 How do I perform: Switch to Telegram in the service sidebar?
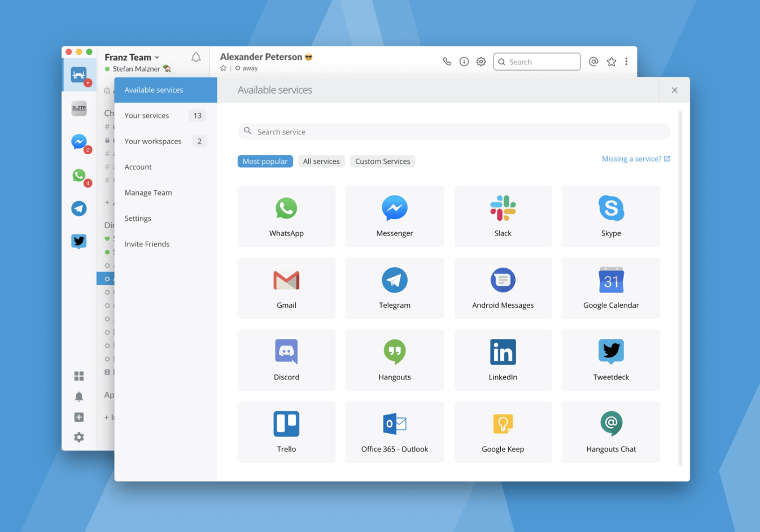coord(79,208)
